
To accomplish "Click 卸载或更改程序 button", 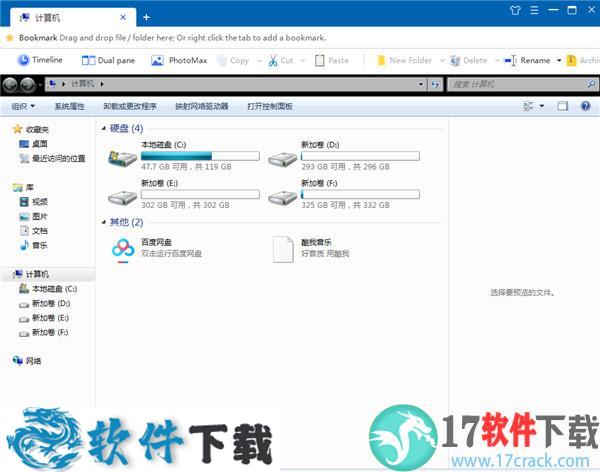I will 129,106.
